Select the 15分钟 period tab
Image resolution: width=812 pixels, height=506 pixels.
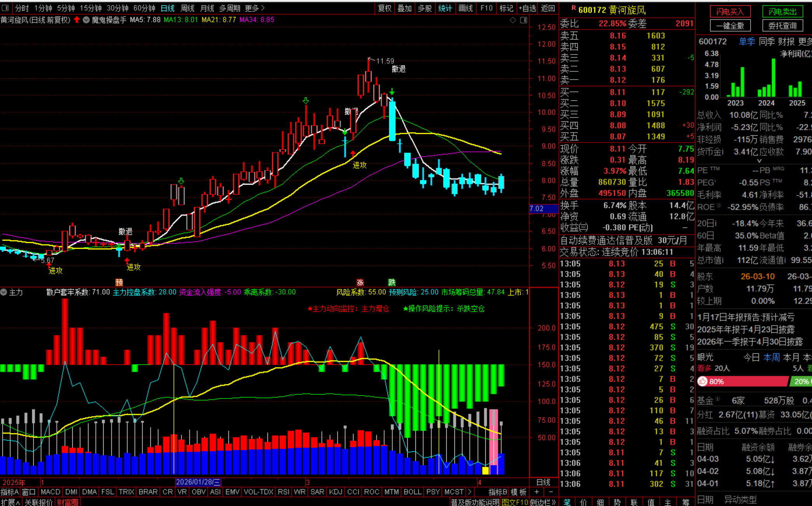coord(90,8)
